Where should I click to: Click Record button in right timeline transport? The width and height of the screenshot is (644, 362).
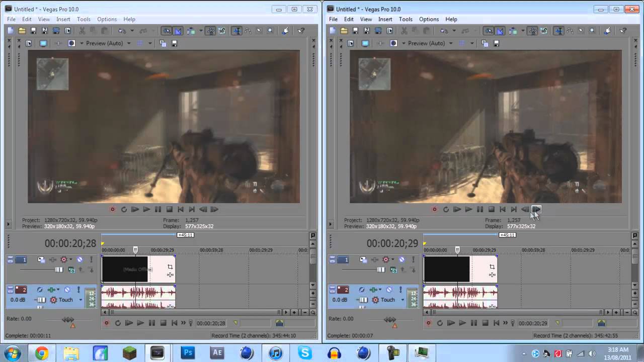click(428, 323)
